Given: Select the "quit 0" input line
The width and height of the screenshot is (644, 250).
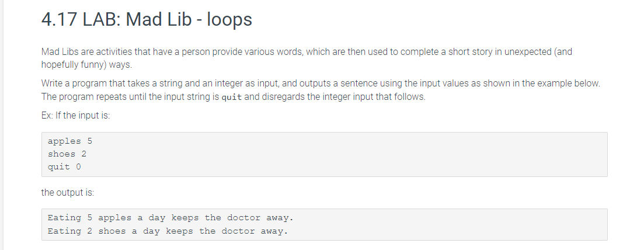Looking at the screenshot, I should point(64,166).
